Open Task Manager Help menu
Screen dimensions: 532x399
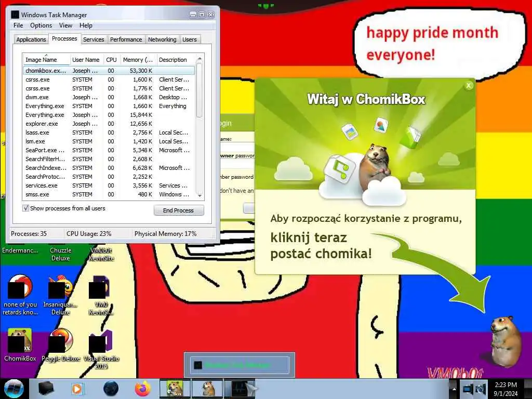click(x=86, y=25)
